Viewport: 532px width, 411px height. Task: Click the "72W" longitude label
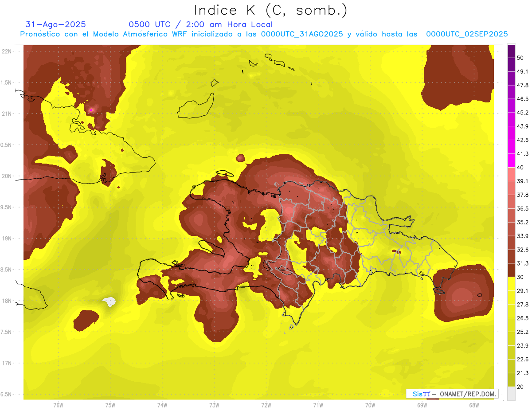click(x=266, y=405)
